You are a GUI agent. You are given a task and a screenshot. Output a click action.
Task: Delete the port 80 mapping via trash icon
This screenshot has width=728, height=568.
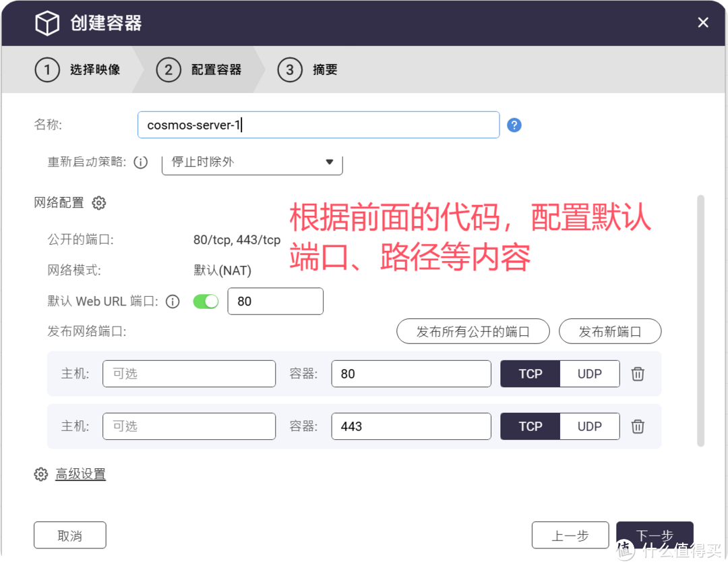click(637, 374)
